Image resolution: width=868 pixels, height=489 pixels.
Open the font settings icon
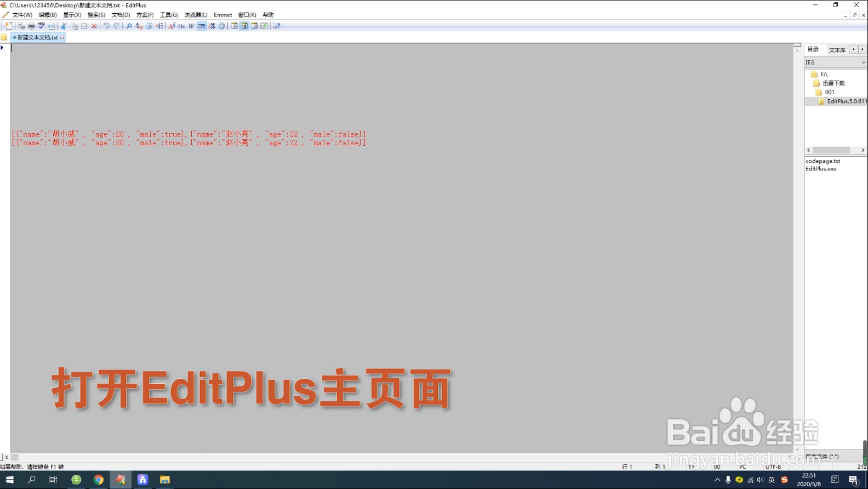coord(172,26)
